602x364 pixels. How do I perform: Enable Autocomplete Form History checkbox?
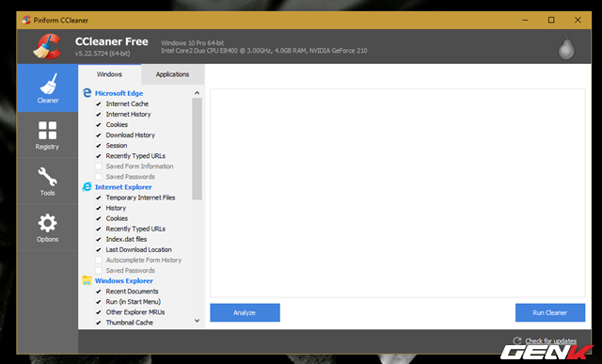[99, 260]
